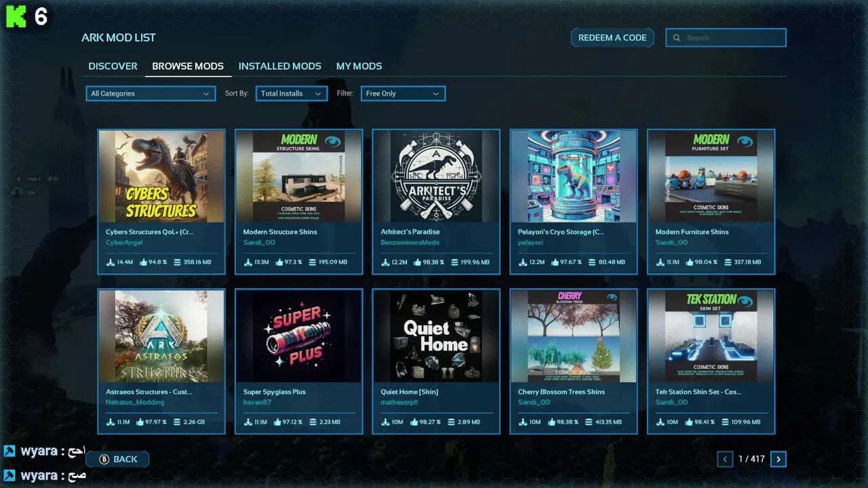
Task: Open the Cybers Structures thumbnail
Action: [161, 176]
